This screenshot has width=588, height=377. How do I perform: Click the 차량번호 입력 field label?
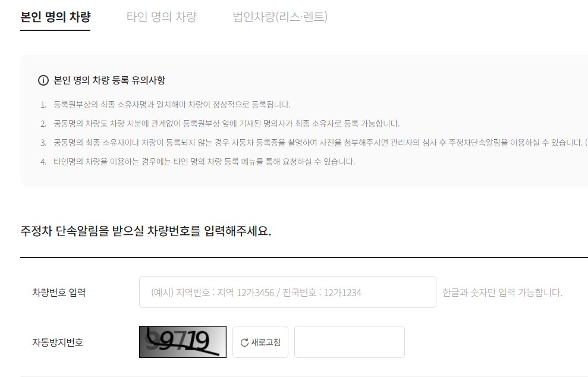pyautogui.click(x=59, y=292)
